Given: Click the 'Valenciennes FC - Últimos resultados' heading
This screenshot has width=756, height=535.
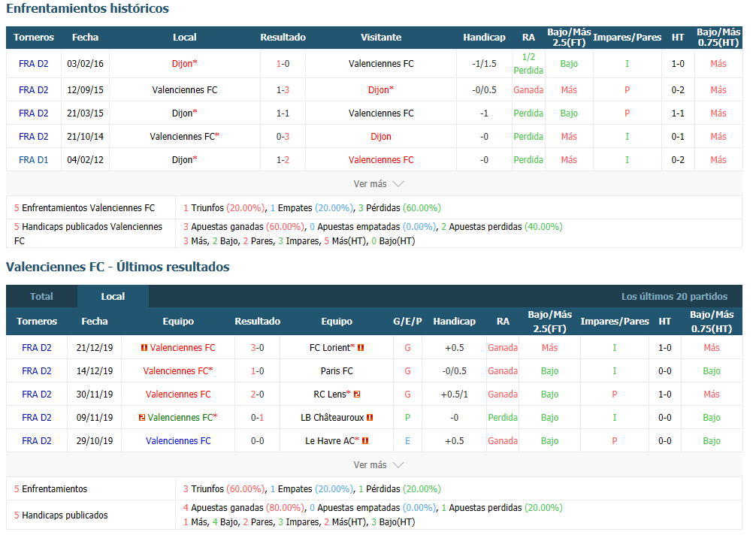Looking at the screenshot, I should (x=118, y=267).
